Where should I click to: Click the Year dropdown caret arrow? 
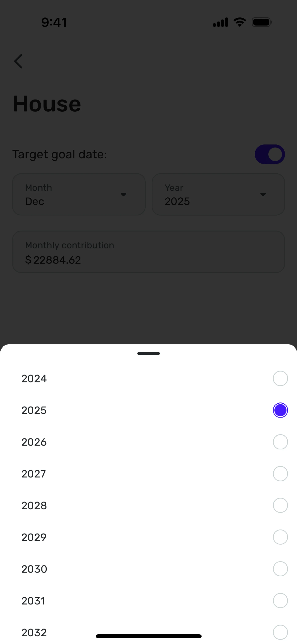pos(263,194)
